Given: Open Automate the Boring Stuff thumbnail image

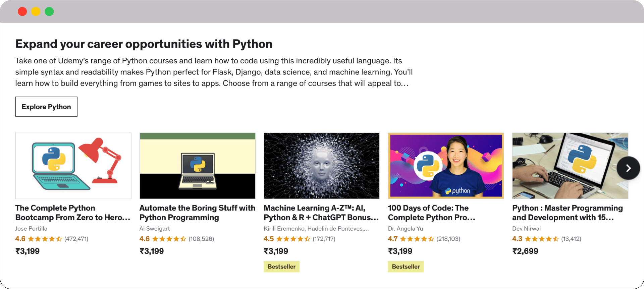Looking at the screenshot, I should click(x=198, y=166).
